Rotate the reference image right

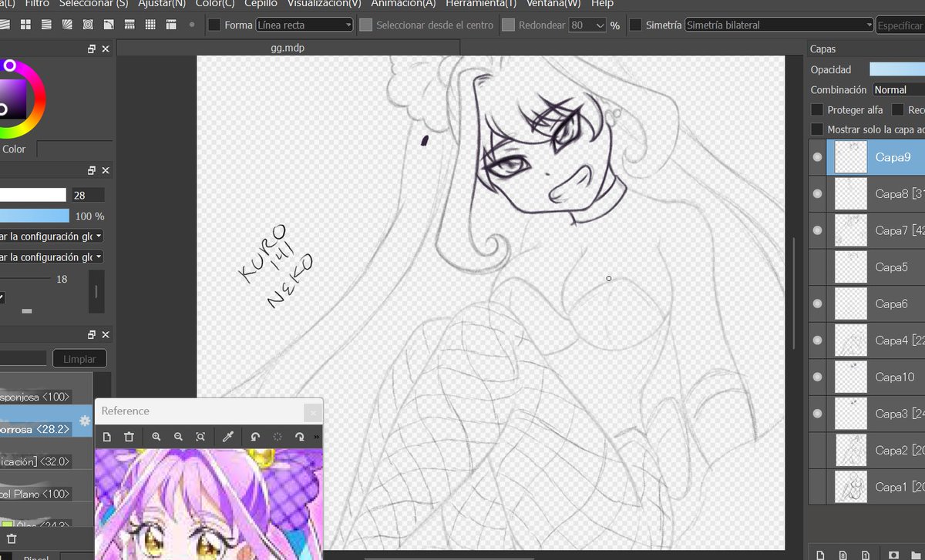300,437
